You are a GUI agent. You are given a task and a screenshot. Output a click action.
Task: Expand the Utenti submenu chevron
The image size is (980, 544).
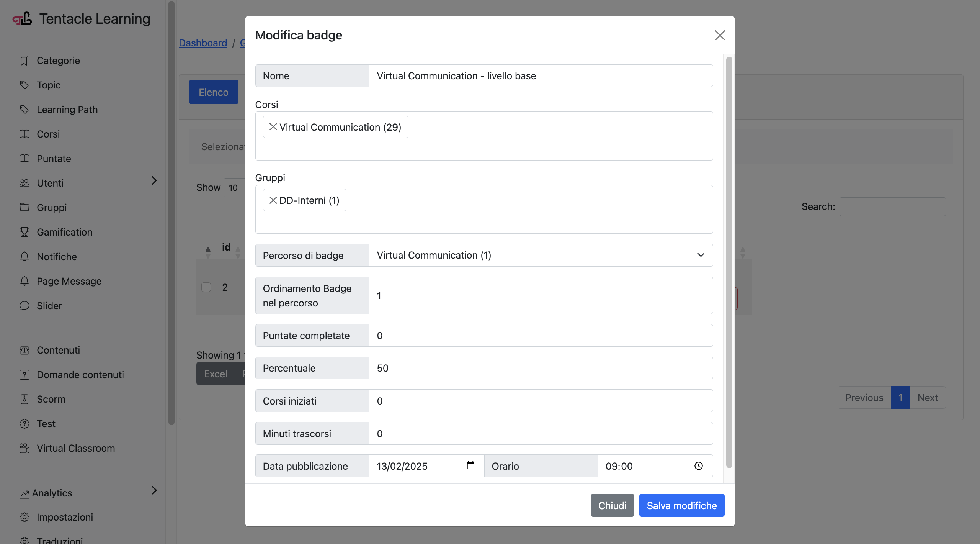tap(154, 180)
